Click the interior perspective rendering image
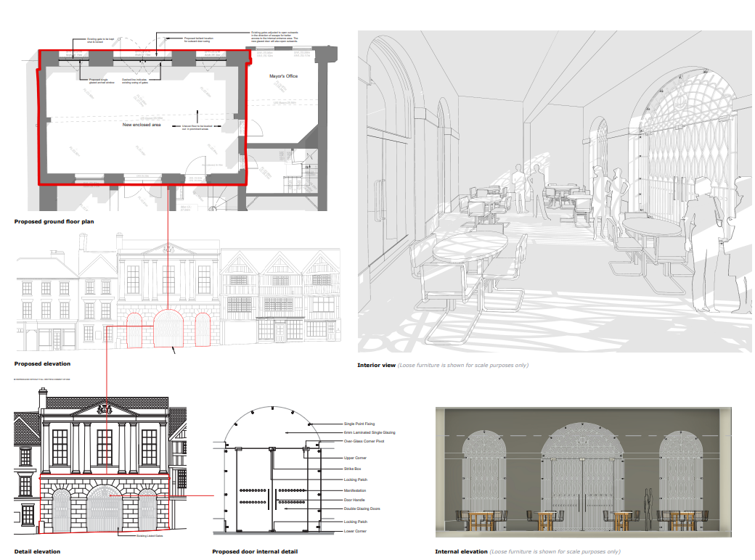Viewport: 755px width, 560px height. 555,192
